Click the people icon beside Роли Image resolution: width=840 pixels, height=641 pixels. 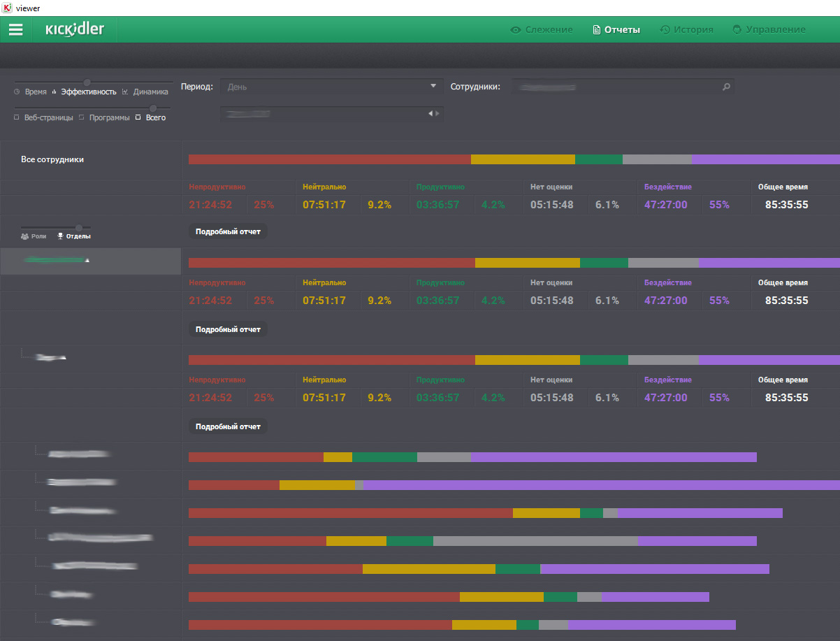pos(25,236)
